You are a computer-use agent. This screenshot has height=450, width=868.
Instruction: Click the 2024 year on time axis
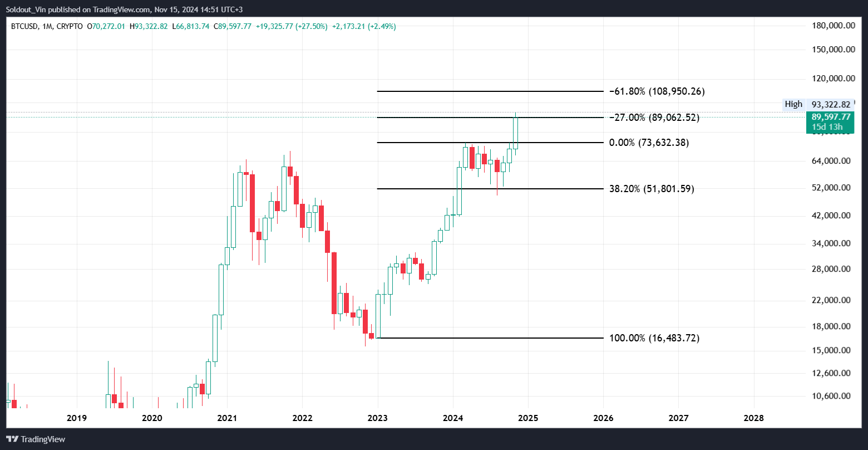coord(453,418)
